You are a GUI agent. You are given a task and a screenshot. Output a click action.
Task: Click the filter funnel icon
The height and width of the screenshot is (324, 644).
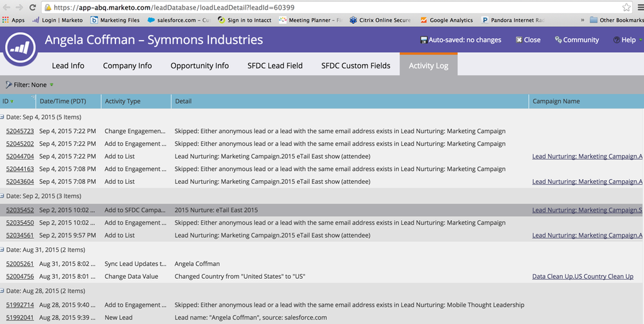(x=8, y=85)
